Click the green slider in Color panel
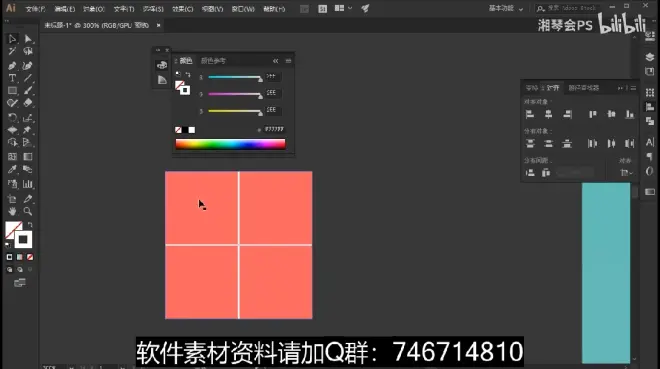This screenshot has height=369, width=660. click(x=235, y=94)
